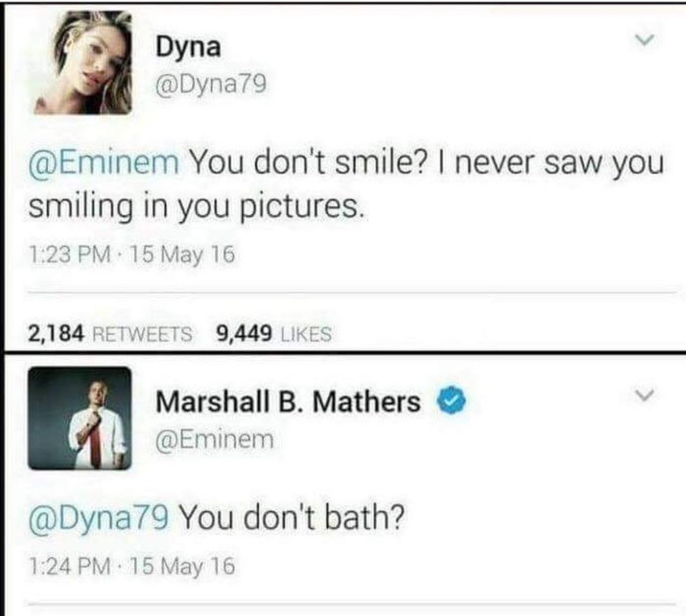Open the Marshall B. Mathers display name
The image size is (686, 616).
[x=288, y=402]
